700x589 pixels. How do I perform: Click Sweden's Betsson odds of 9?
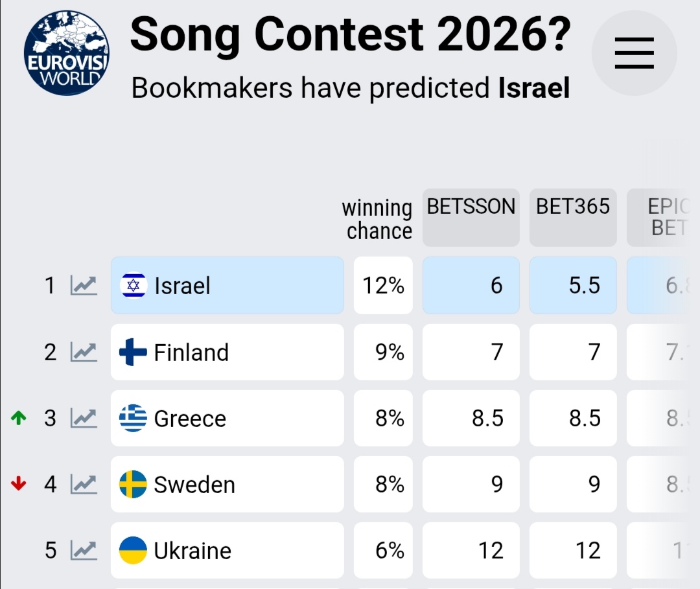(471, 484)
